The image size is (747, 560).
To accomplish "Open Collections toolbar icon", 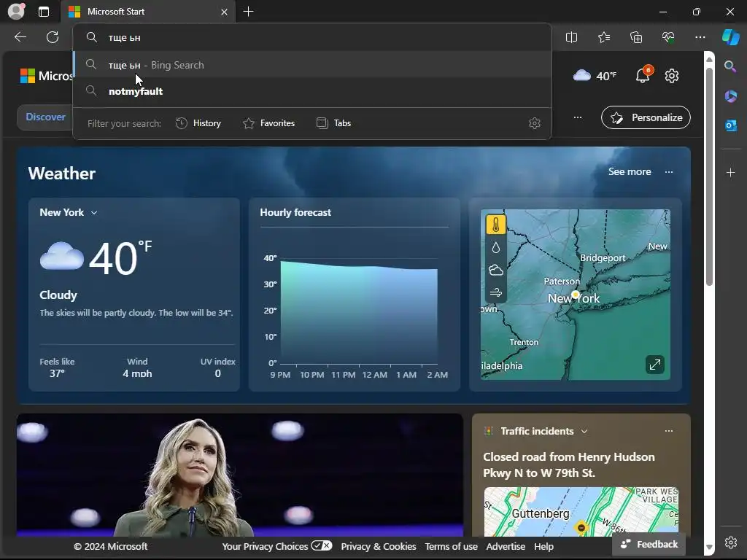I will click(636, 37).
